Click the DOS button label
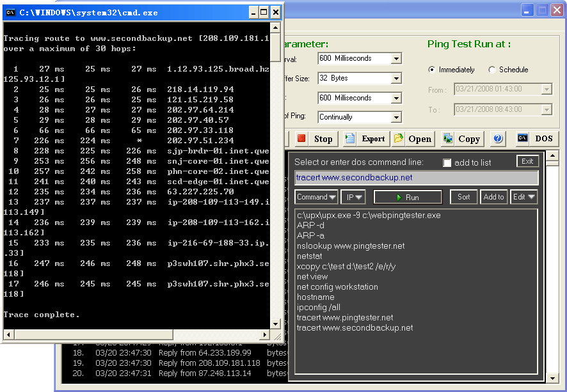 coord(544,138)
